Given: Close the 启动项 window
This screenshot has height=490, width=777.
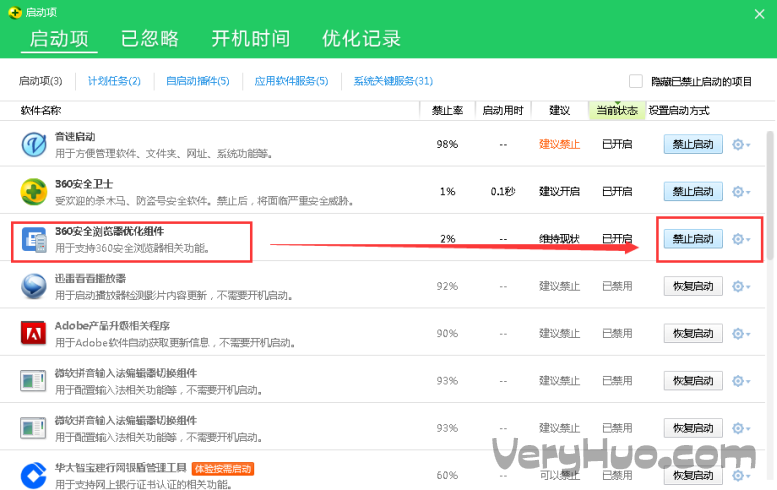Looking at the screenshot, I should coord(759,14).
